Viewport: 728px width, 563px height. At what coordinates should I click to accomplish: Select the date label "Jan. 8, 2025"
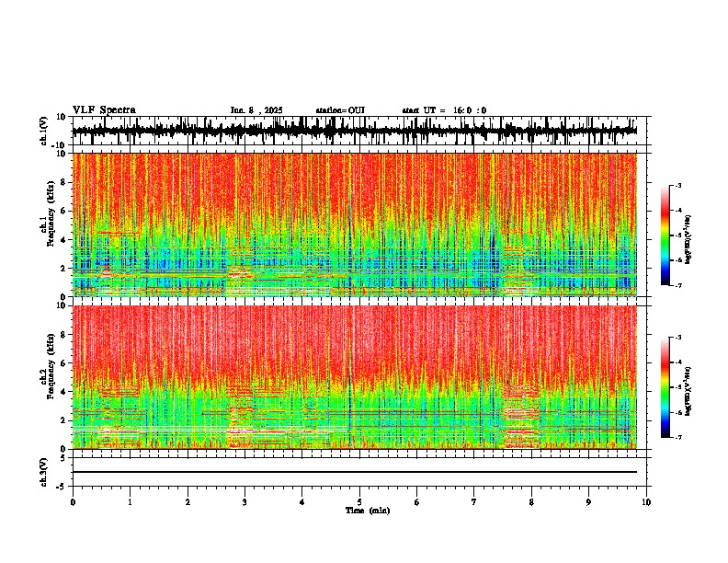[256, 110]
